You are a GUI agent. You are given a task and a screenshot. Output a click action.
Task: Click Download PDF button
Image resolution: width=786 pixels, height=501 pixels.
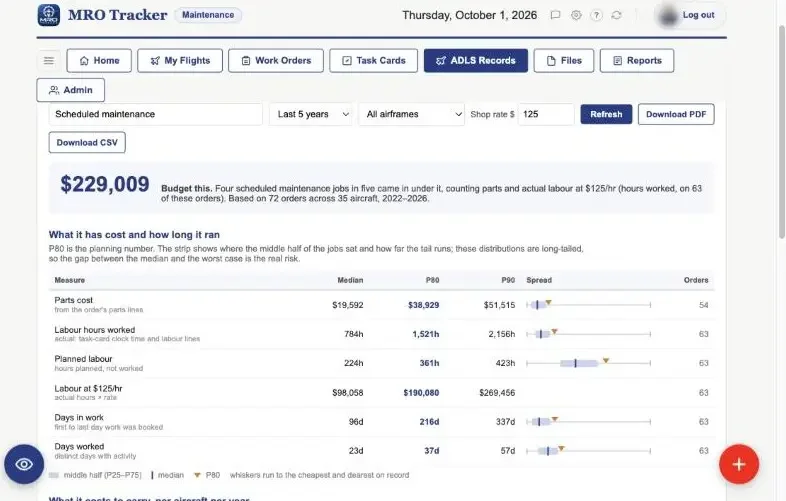click(x=676, y=114)
